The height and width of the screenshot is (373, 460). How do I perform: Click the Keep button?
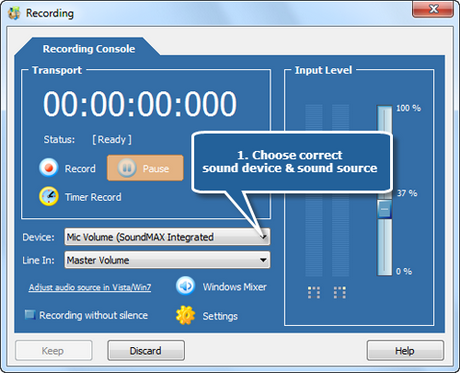(53, 351)
